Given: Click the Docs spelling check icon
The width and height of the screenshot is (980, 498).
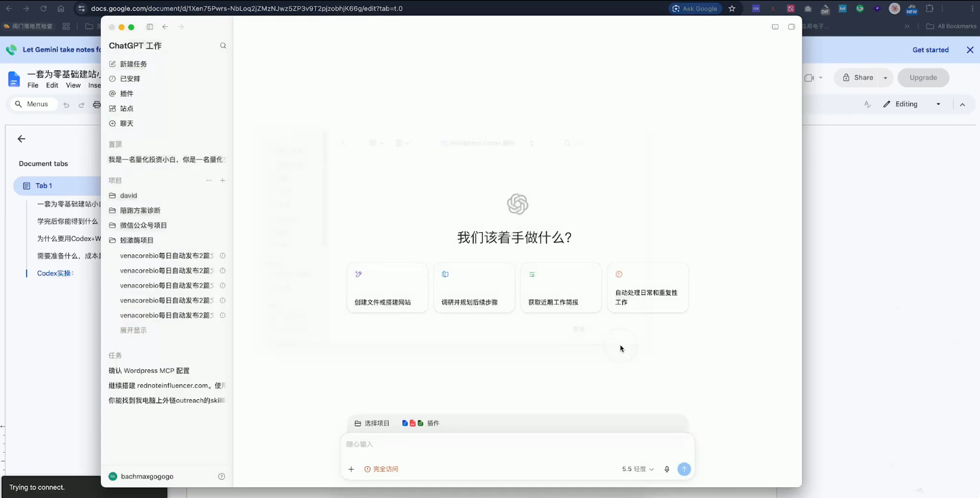Looking at the screenshot, I should 867,104.
